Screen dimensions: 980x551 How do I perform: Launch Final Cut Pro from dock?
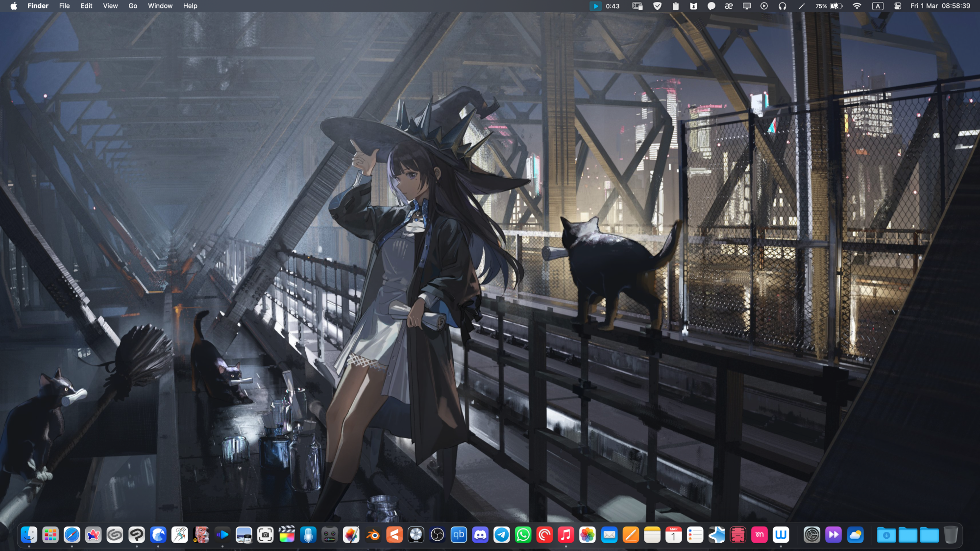tap(287, 535)
